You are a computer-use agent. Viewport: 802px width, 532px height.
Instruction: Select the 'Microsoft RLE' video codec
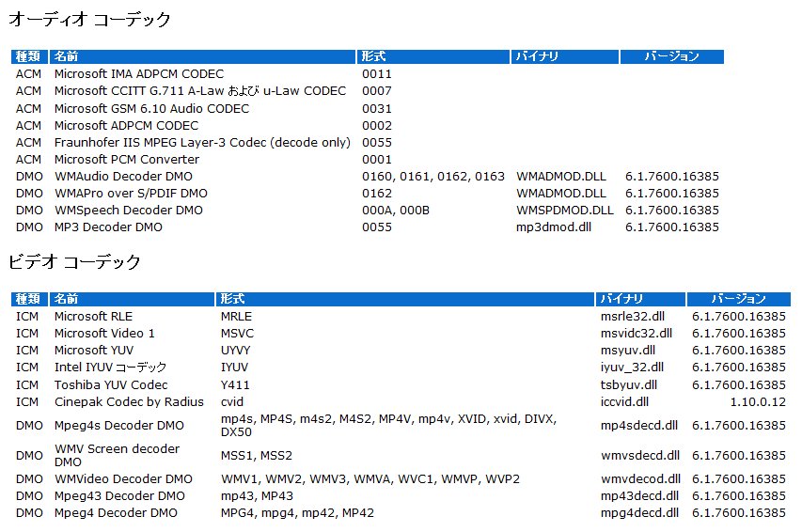(x=93, y=316)
